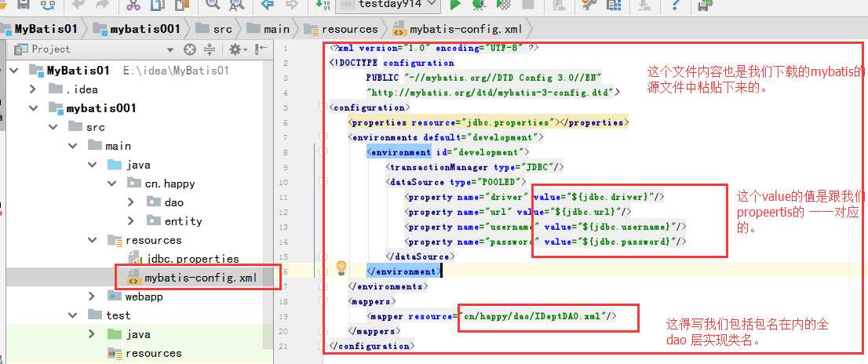Click the Save All toolbar icon

[x=24, y=5]
